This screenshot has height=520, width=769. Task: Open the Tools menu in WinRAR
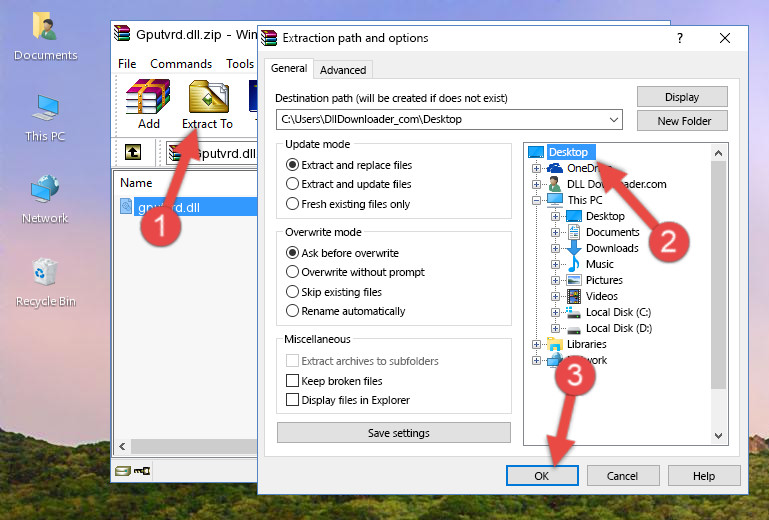(x=240, y=64)
